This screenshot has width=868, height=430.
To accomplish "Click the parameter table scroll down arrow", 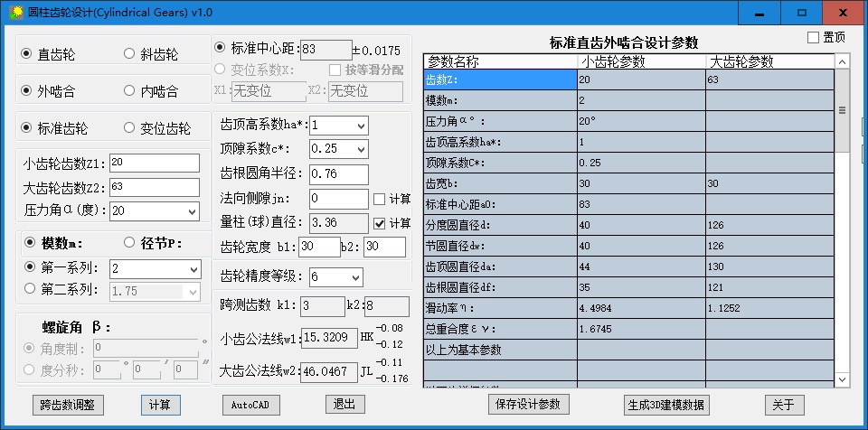I will point(843,377).
